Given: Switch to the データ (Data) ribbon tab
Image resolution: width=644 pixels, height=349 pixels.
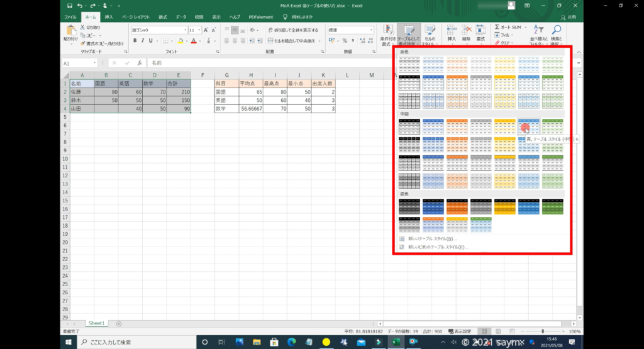Looking at the screenshot, I should (181, 17).
